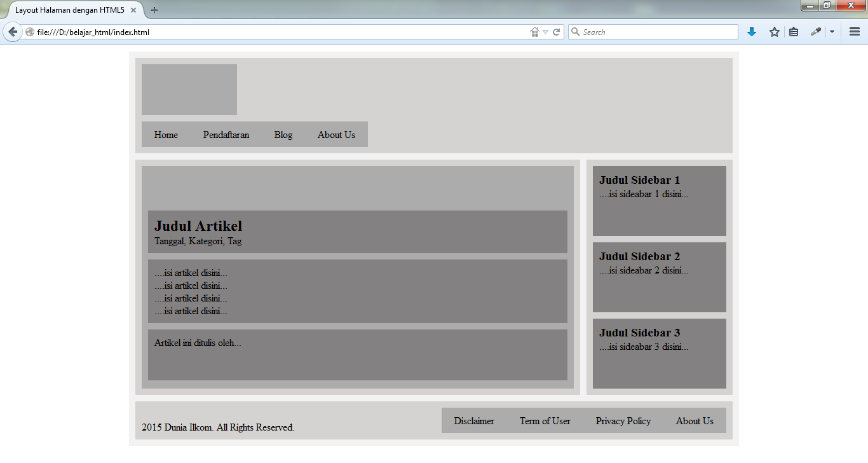Viewport: 868px width, 463px height.
Task: Click the Disclaimer footer link
Action: 474,421
